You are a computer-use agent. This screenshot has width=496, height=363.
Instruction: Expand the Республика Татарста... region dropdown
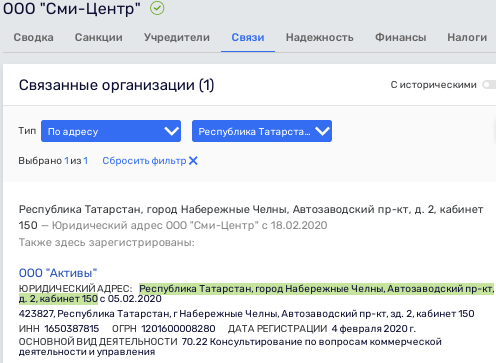(x=262, y=131)
